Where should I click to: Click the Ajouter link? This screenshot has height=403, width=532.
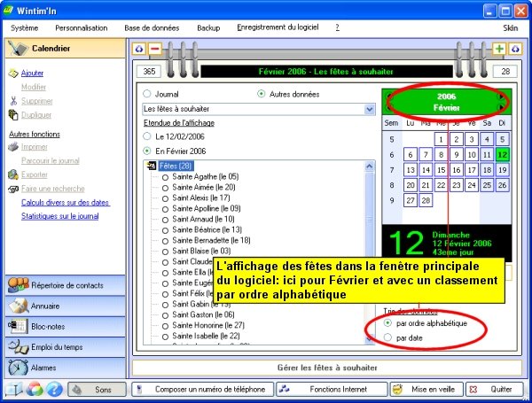pos(32,73)
